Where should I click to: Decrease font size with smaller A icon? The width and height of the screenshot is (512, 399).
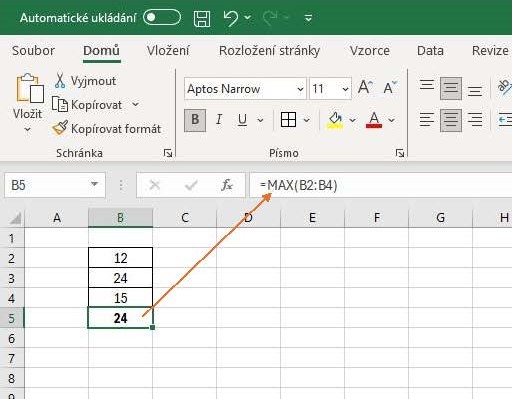tap(390, 88)
